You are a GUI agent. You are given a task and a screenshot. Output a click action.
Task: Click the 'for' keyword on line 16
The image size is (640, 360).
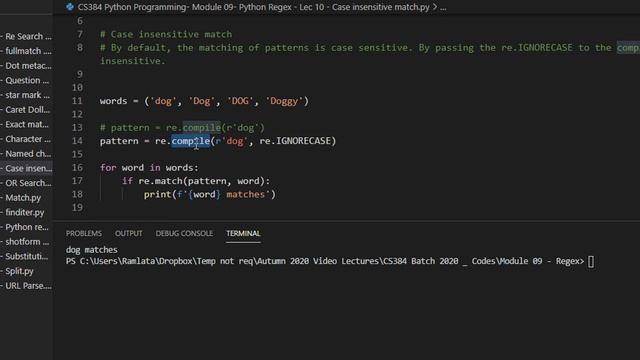point(108,168)
